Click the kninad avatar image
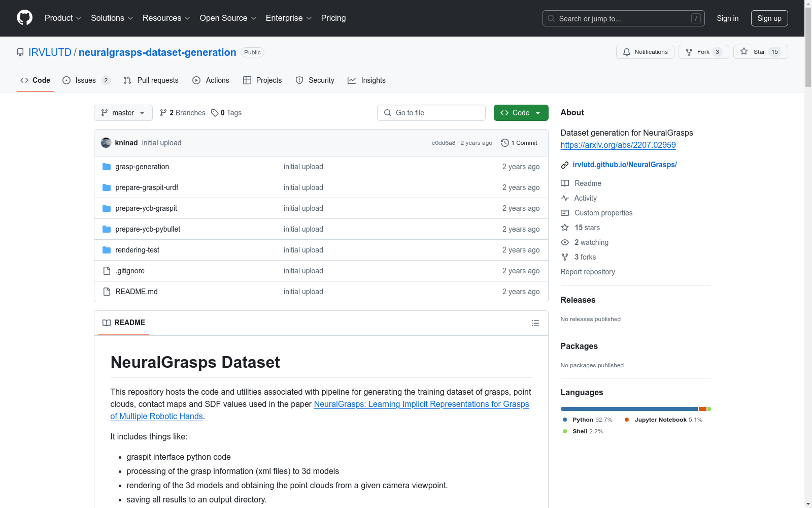The image size is (812, 508). coord(106,143)
